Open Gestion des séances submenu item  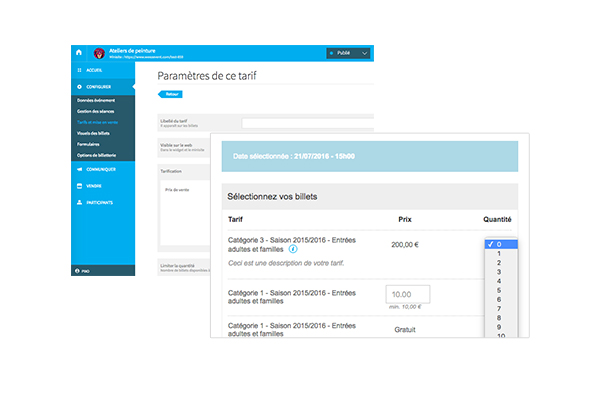coord(96,111)
